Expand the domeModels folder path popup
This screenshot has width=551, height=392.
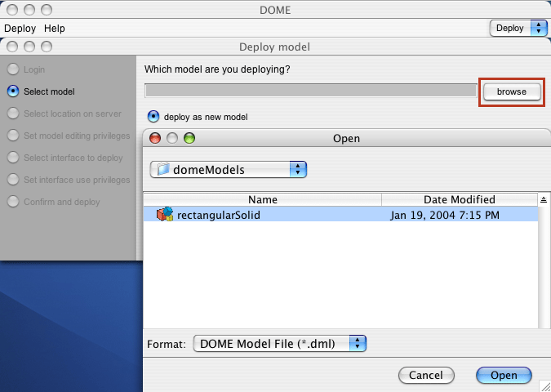[x=229, y=169]
